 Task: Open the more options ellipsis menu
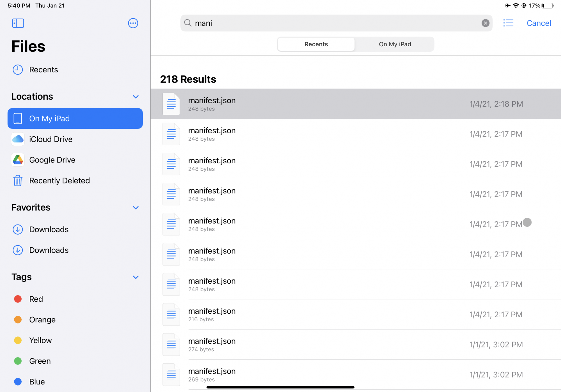133,23
